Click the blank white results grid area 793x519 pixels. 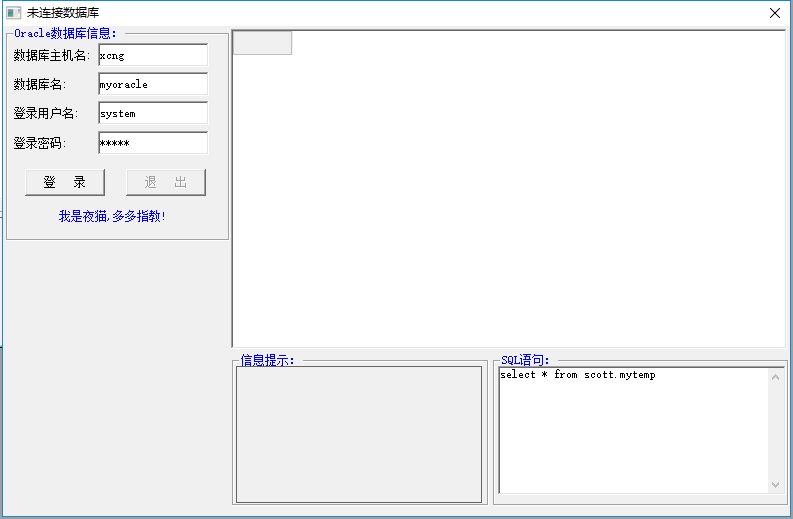(510, 200)
